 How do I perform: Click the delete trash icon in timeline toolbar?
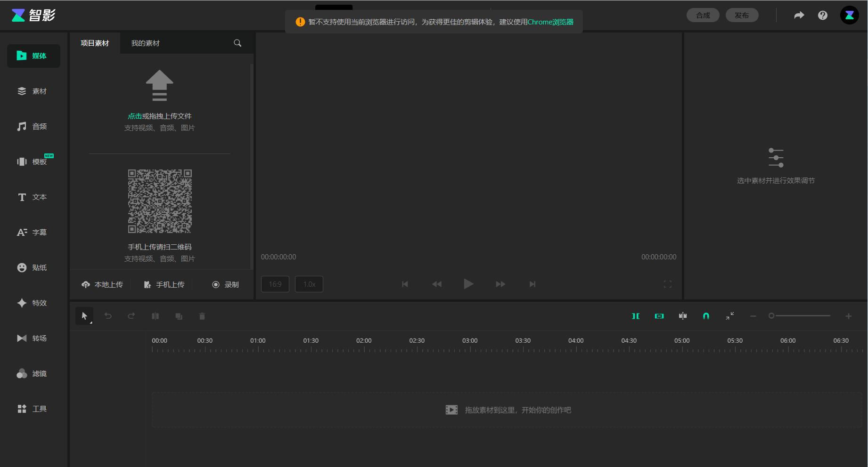click(x=202, y=316)
